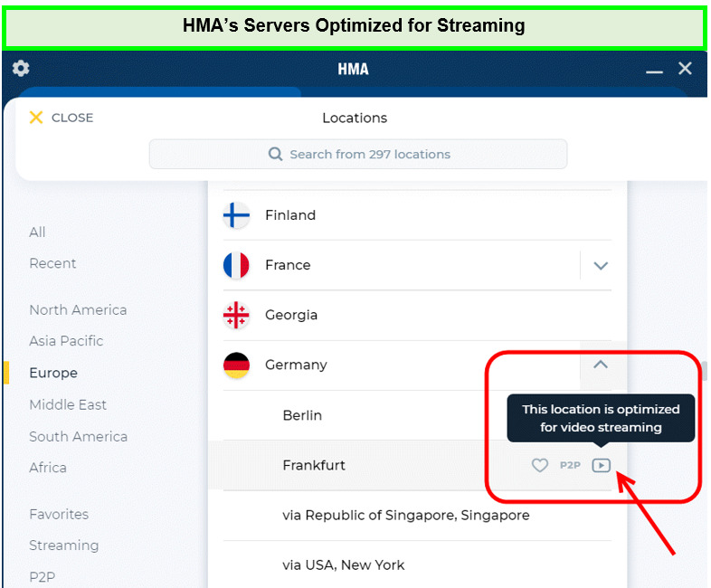Open Streaming locations list
The width and height of the screenshot is (711, 588).
(64, 545)
